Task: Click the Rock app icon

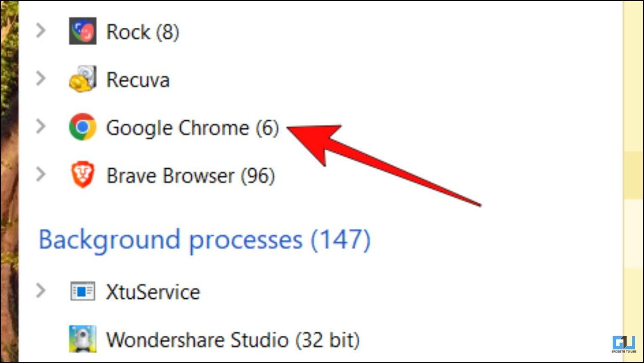Action: (82, 31)
